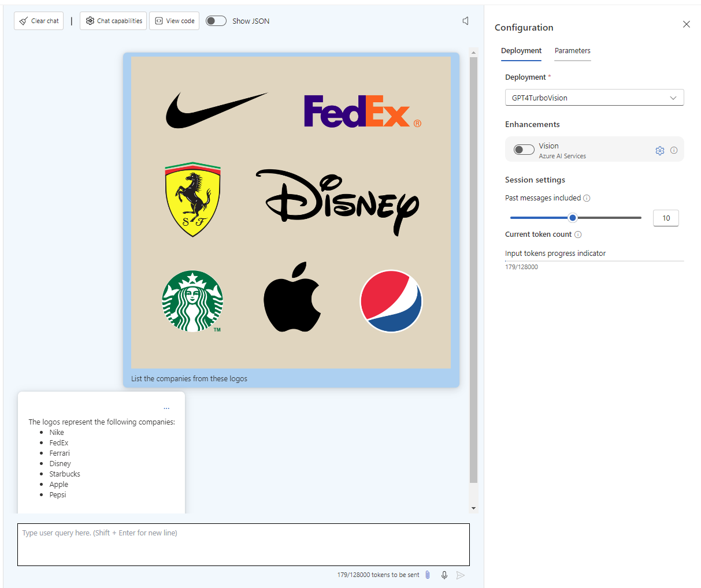Screen dimensions: 701x588
Task: Close the Configuration panel
Action: [x=686, y=24]
